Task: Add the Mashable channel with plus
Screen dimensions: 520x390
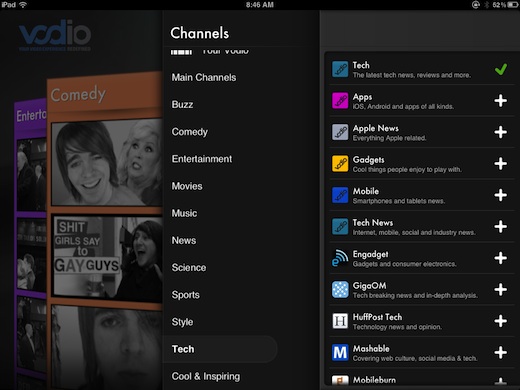Action: point(501,352)
